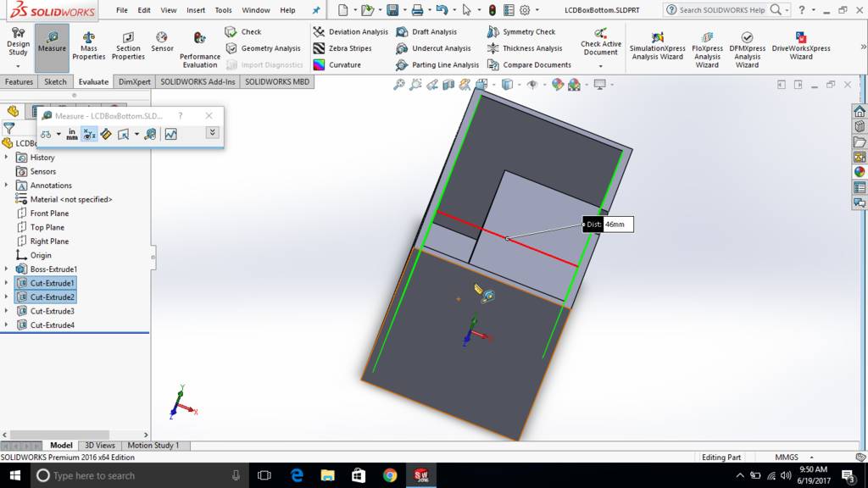Run Symmetry Check

point(521,31)
